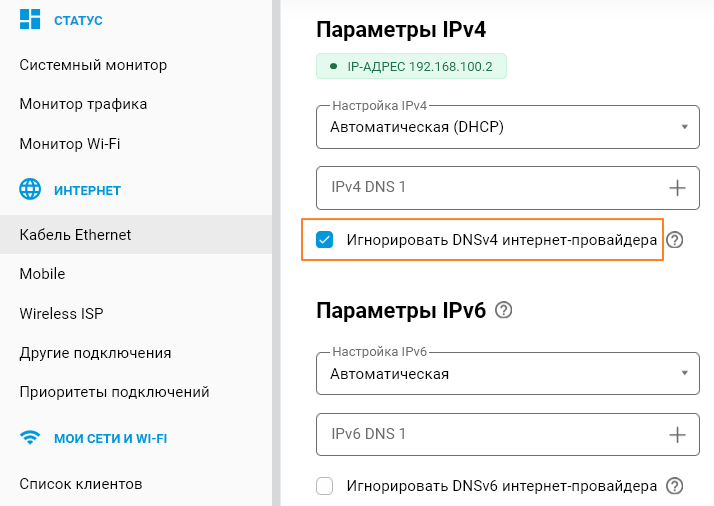Screen dimensions: 714x506
Task: Enable Игнорировать DNSv6 интернет-провайдера checkbox
Action: click(x=324, y=486)
